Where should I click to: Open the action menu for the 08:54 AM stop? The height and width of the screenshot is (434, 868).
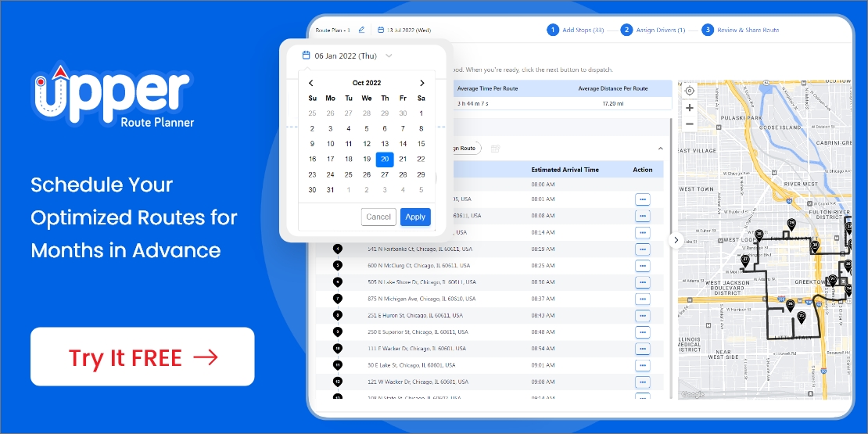click(643, 349)
